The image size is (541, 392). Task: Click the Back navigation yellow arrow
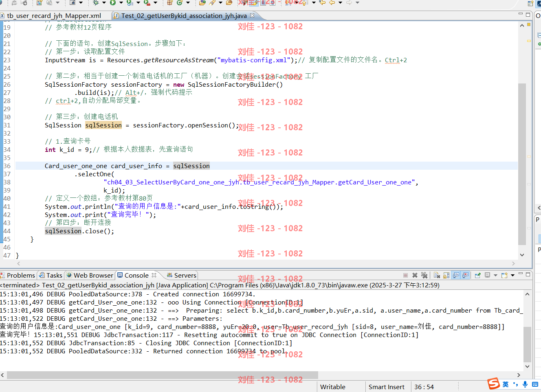click(332, 3)
